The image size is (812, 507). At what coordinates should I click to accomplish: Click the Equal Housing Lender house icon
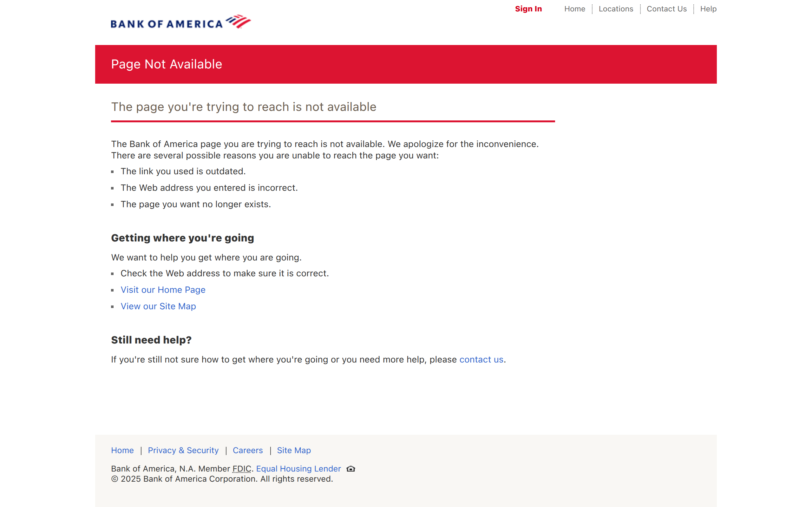pyautogui.click(x=350, y=469)
